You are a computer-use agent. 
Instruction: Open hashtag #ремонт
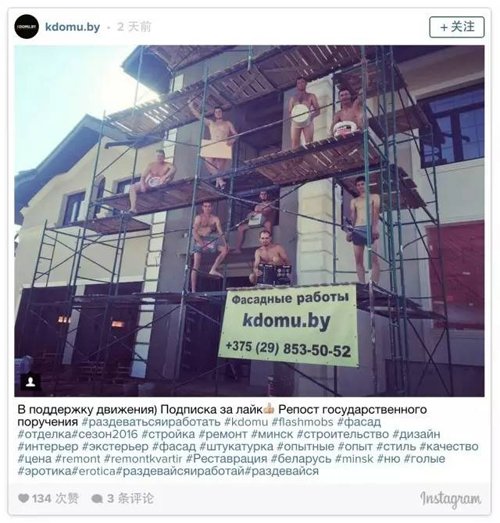[x=223, y=434]
